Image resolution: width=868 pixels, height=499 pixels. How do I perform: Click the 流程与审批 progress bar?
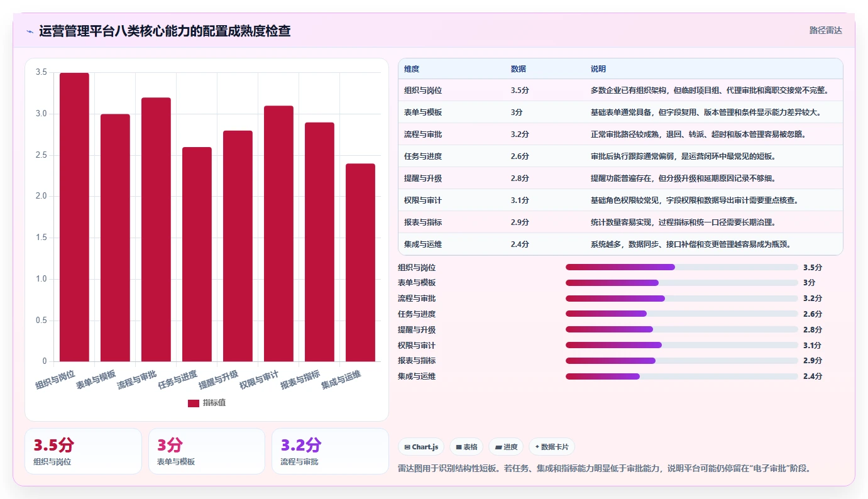coord(682,299)
